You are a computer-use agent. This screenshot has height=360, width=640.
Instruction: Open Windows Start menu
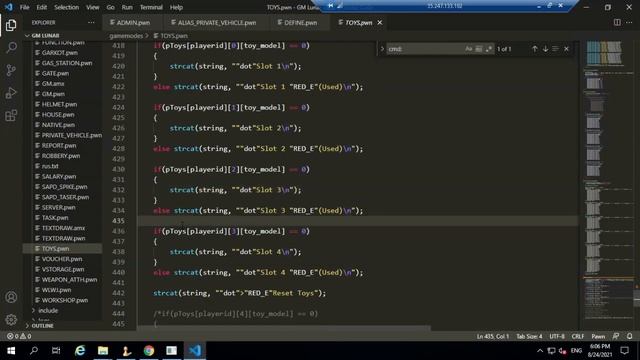point(11,351)
